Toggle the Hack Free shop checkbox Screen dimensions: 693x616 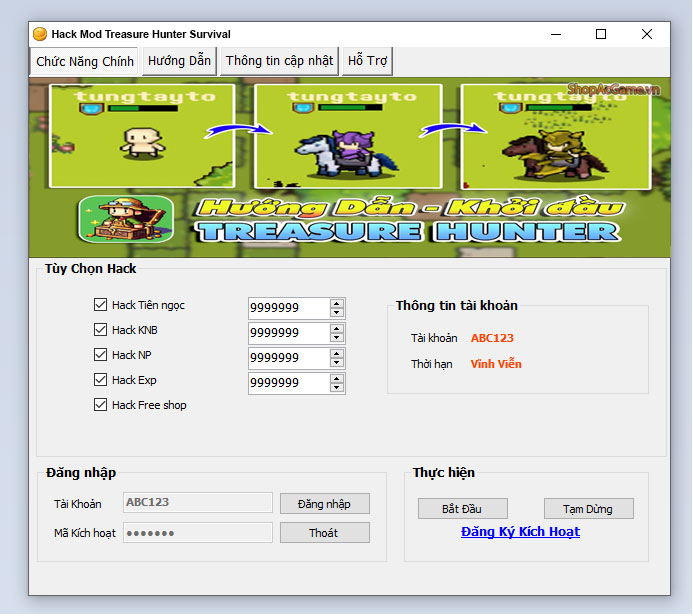tap(100, 405)
